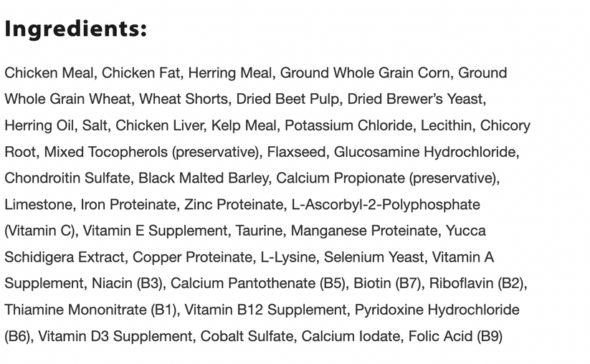Click on Potassium Chloride text
The width and height of the screenshot is (590, 364).
point(348,125)
